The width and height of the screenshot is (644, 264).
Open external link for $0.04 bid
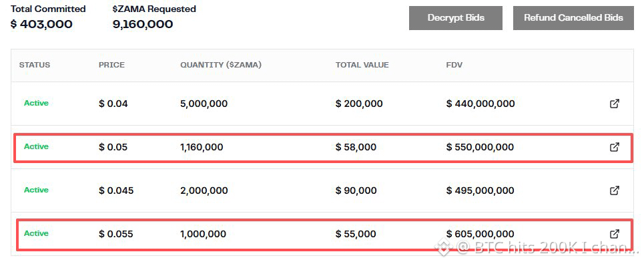[614, 104]
